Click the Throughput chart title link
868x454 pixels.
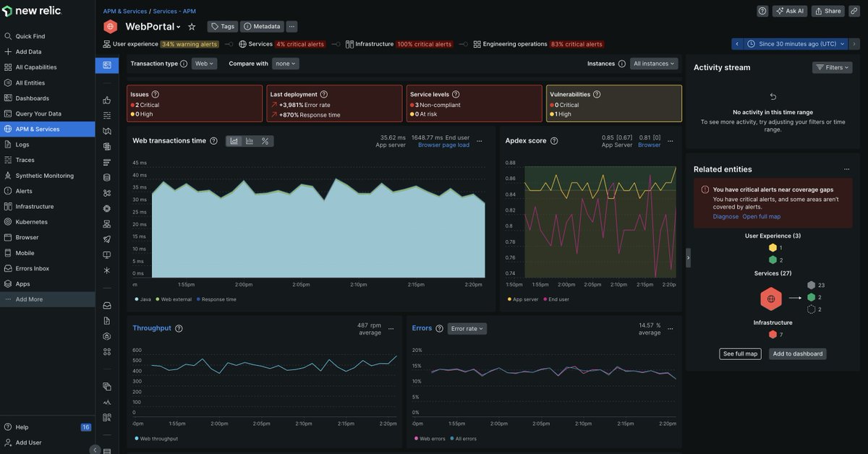click(152, 328)
